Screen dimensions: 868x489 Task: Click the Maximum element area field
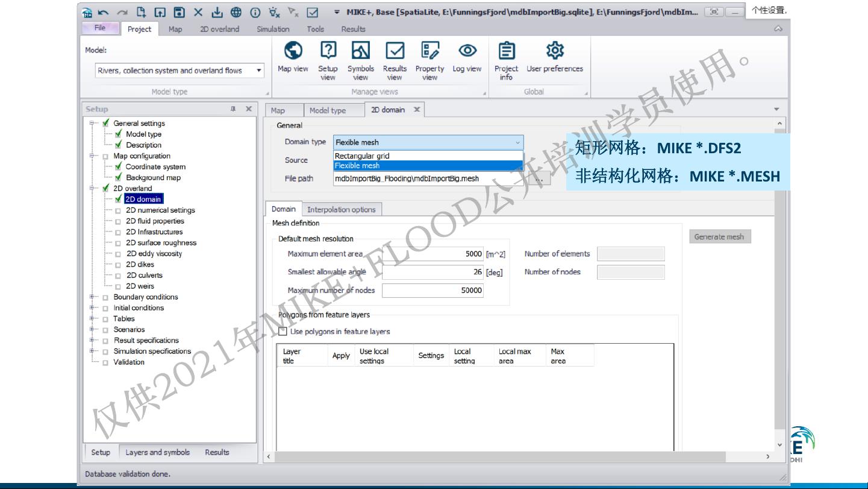(432, 254)
